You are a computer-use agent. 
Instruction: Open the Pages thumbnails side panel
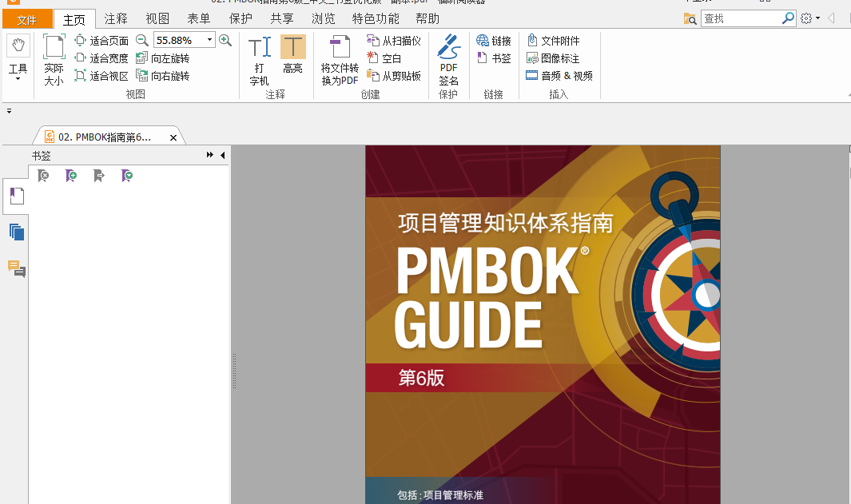click(17, 232)
